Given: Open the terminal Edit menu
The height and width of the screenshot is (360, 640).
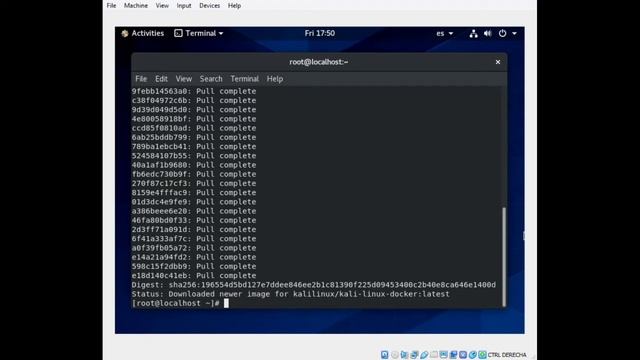Looking at the screenshot, I should pyautogui.click(x=161, y=79).
